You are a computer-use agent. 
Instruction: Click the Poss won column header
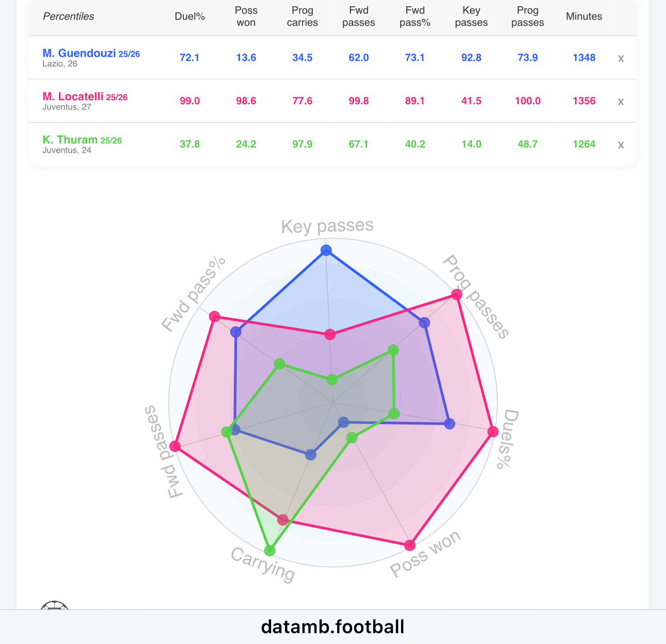click(x=246, y=17)
